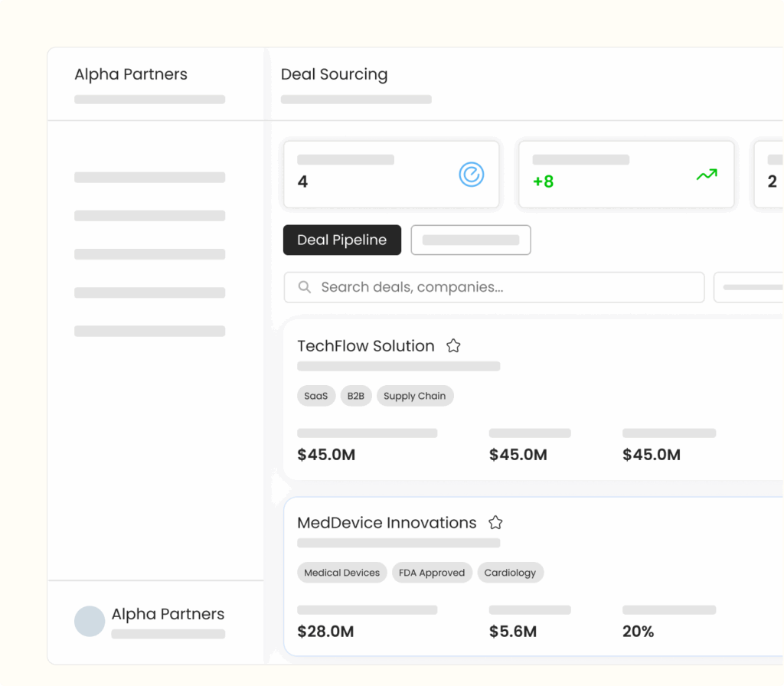Open the MedDevice Innovations deal title
This screenshot has height=686, width=784.
coord(387,523)
